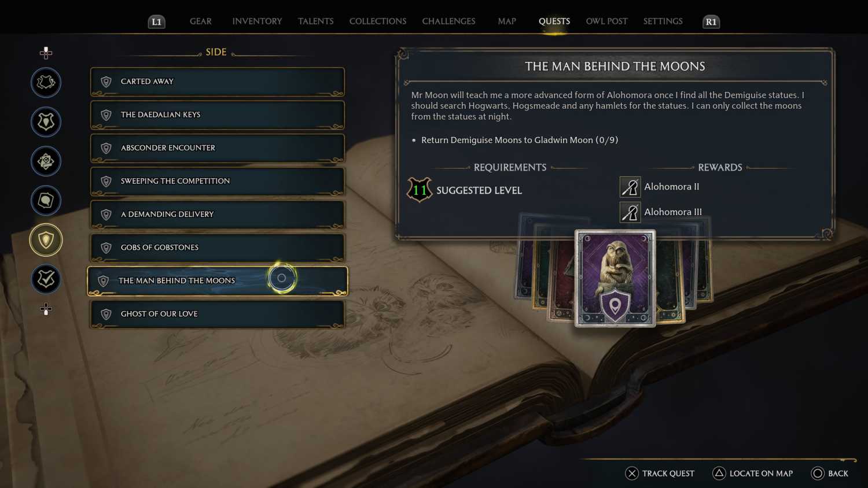Click the Back button
The image size is (868, 488).
pyautogui.click(x=830, y=474)
